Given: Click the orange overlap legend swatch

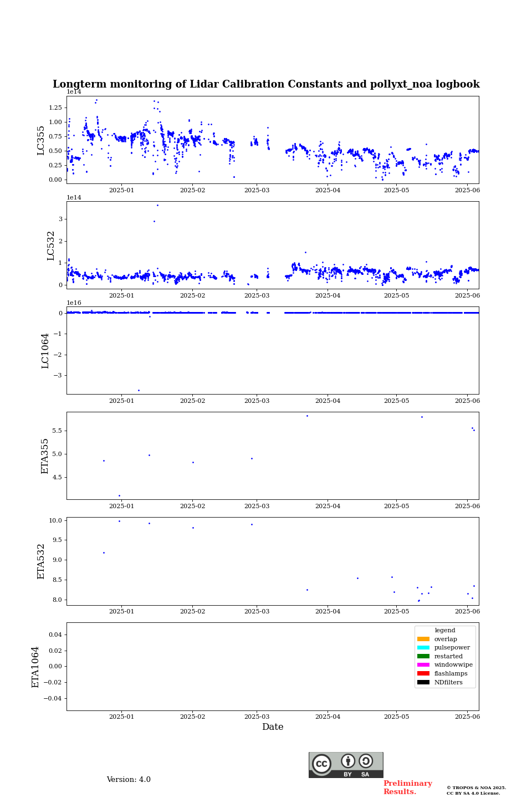Looking at the screenshot, I should click(423, 639).
